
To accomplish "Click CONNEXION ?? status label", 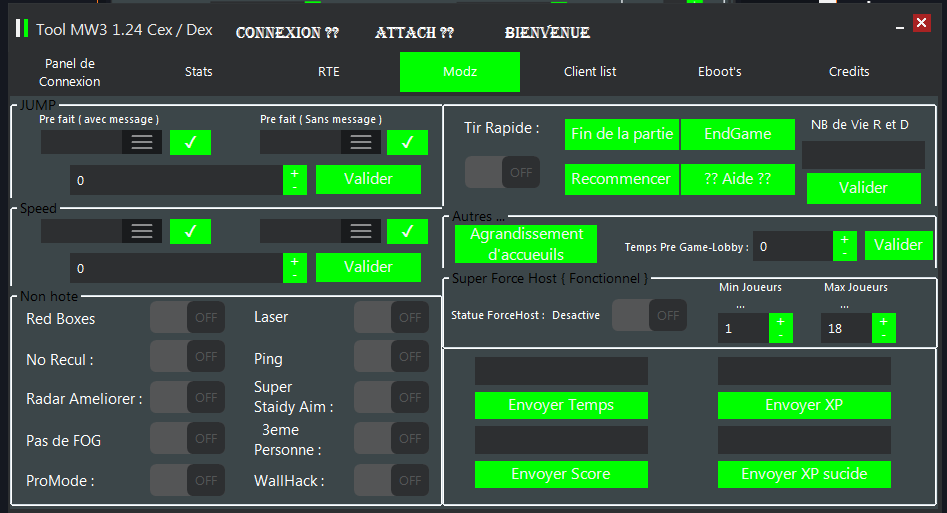I will tap(287, 33).
